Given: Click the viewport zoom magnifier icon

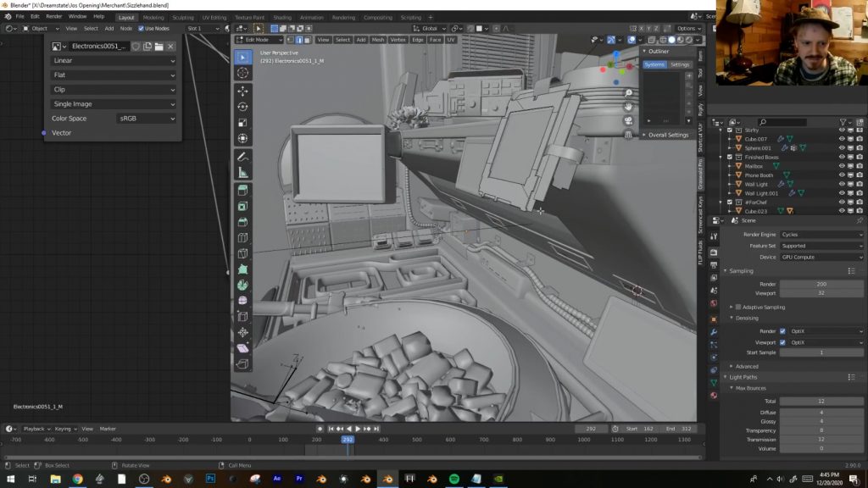Looking at the screenshot, I should point(628,93).
